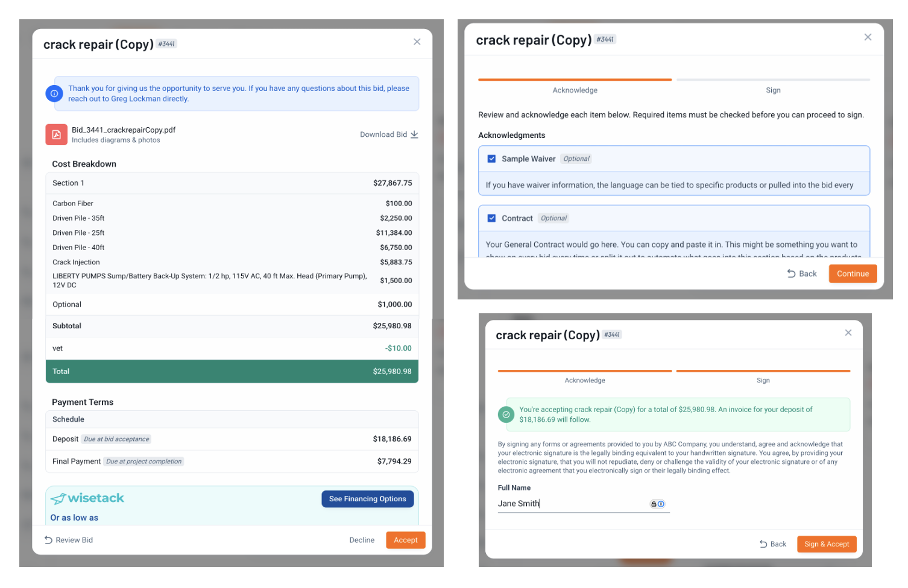Click the Wisetack paper plane logo
908x588 pixels.
point(58,499)
